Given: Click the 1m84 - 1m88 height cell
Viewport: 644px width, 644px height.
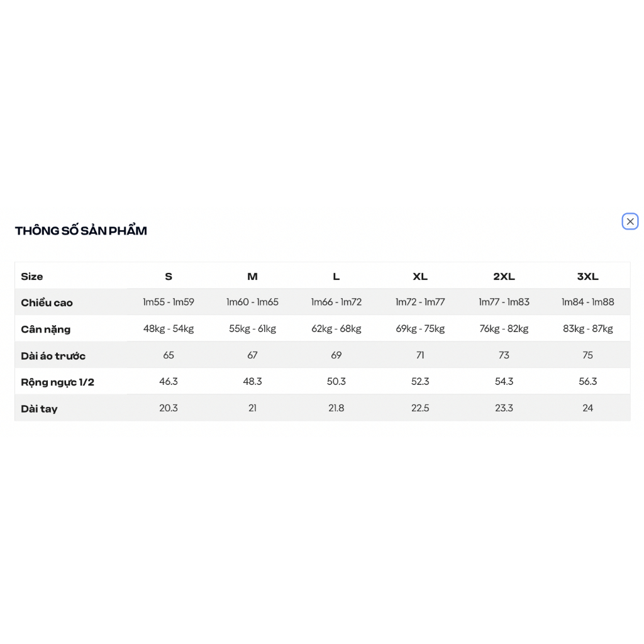Looking at the screenshot, I should [x=588, y=302].
